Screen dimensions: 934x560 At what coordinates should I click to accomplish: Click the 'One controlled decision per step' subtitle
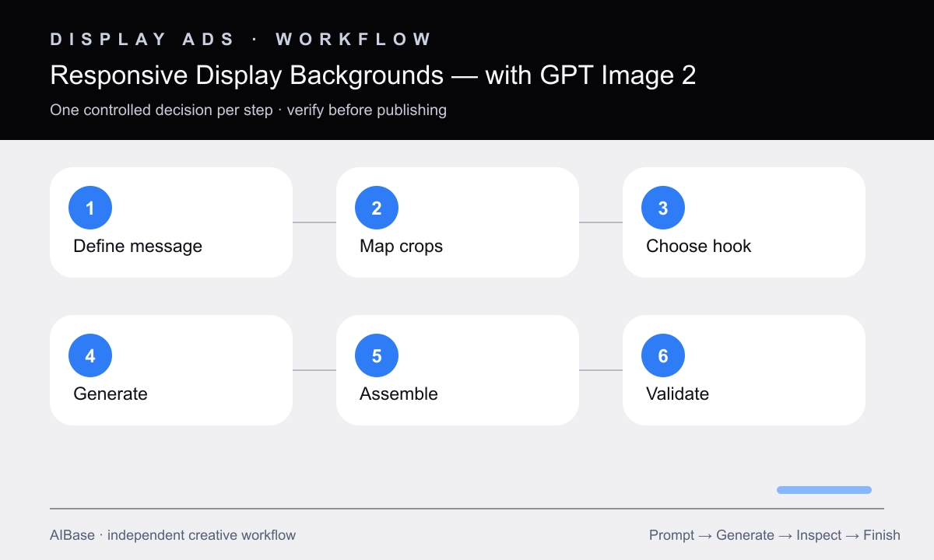pos(248,110)
